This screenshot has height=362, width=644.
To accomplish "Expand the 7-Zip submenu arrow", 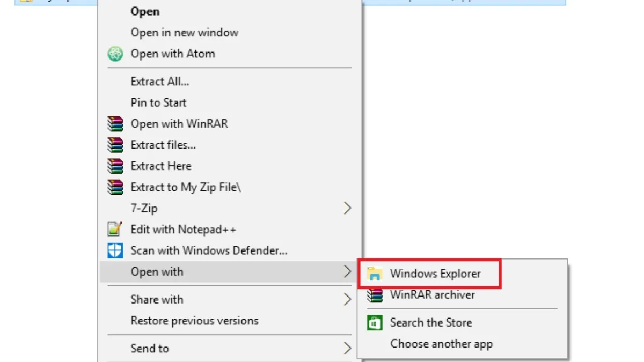I will tap(347, 208).
